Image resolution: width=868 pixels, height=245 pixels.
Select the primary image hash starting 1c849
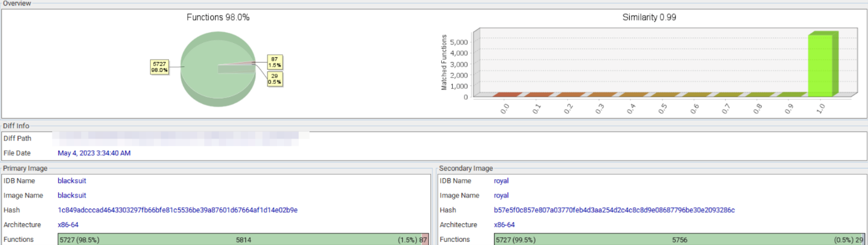coord(177,210)
